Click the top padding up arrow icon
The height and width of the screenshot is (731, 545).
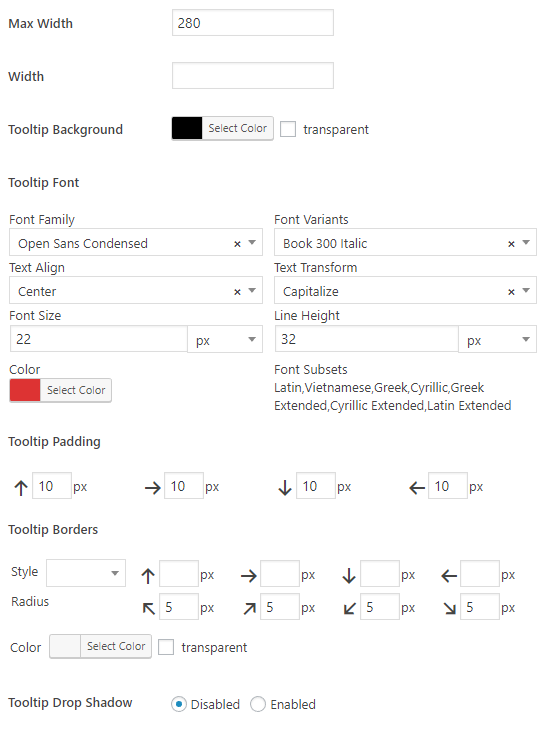21,488
